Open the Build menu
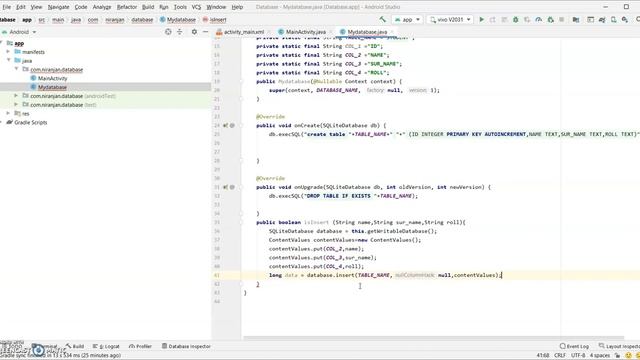640x360 pixels. pyautogui.click(x=148, y=7)
